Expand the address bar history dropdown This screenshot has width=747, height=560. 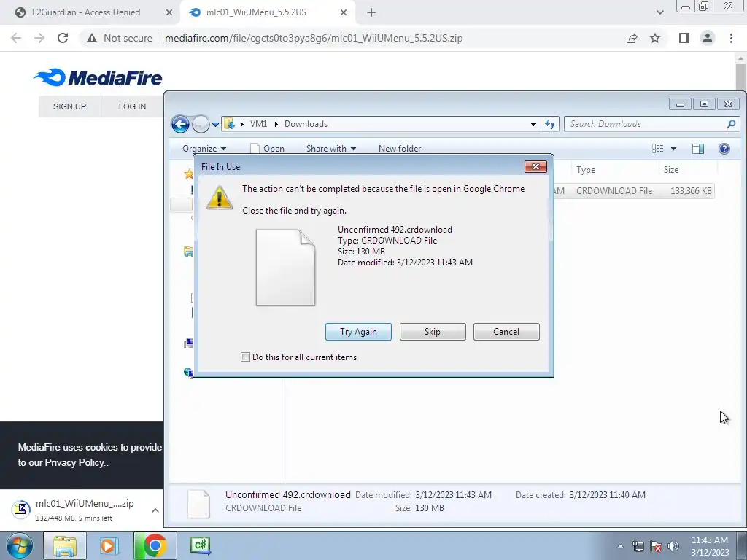(533, 124)
